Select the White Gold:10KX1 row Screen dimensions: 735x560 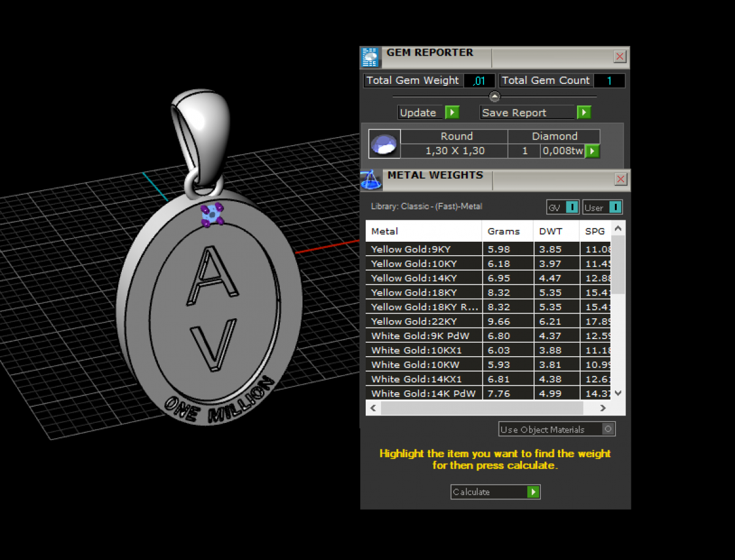[489, 350]
